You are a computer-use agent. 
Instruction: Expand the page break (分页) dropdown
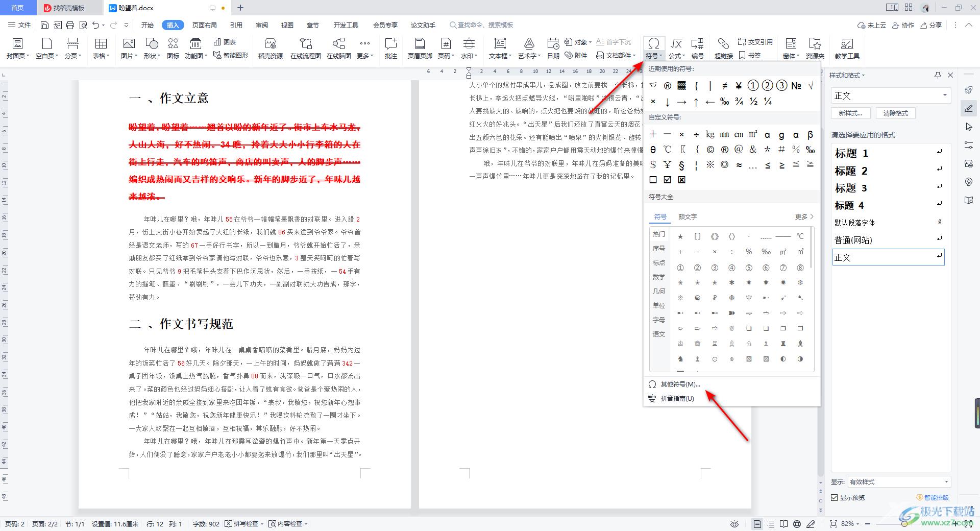click(80, 56)
